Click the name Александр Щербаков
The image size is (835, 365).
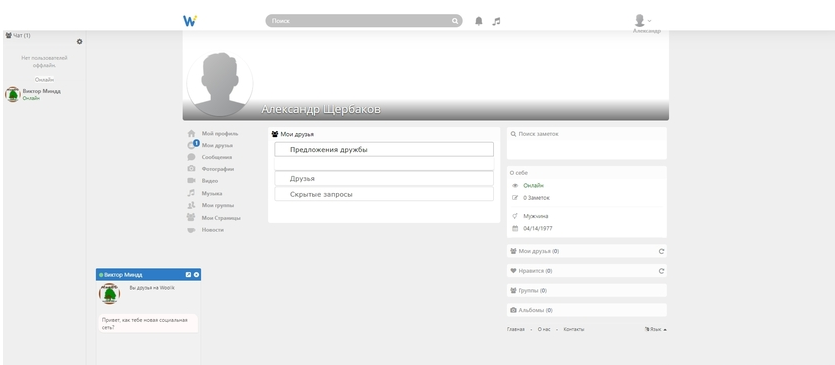(x=321, y=109)
